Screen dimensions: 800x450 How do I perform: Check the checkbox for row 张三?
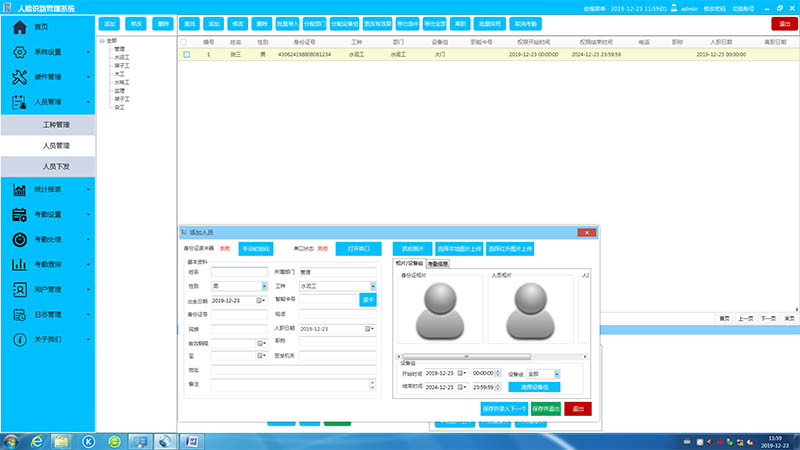(187, 55)
